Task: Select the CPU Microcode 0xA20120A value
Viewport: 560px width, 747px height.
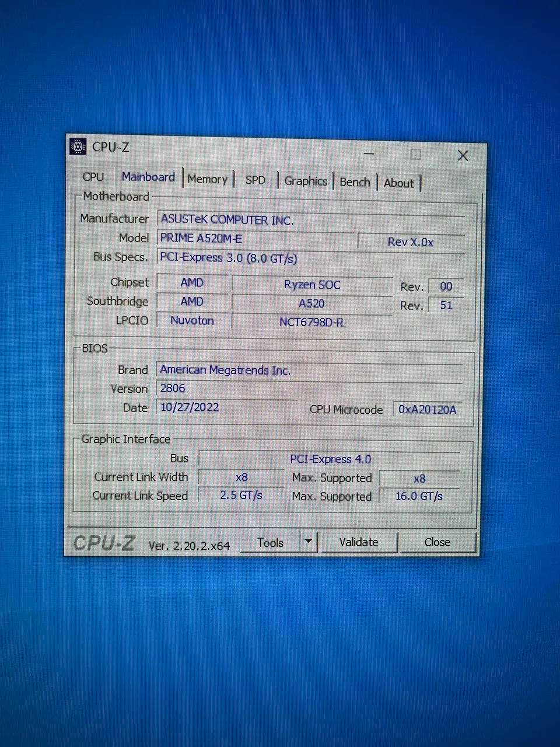Action: [x=428, y=410]
